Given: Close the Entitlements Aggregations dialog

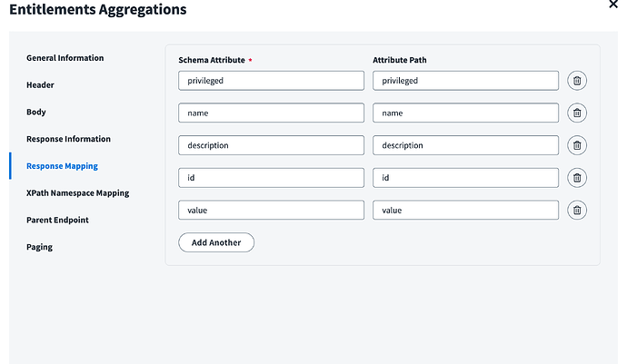Looking at the screenshot, I should pyautogui.click(x=612, y=5).
